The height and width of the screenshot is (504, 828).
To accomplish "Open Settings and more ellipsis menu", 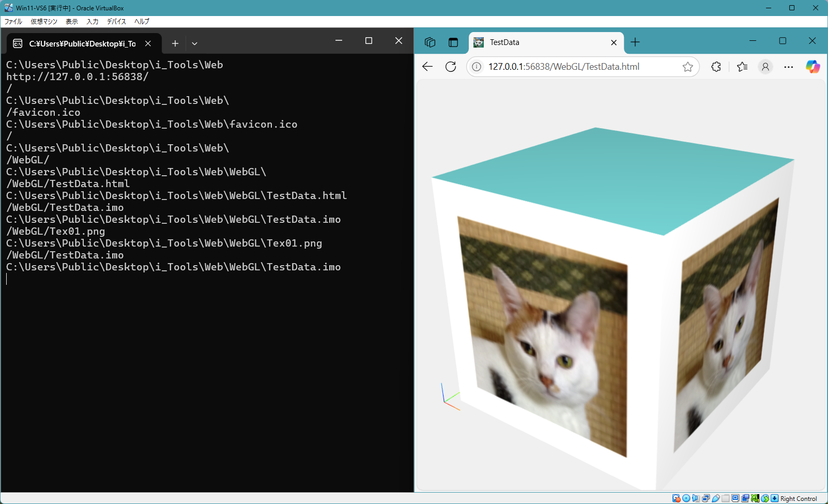I will 788,67.
